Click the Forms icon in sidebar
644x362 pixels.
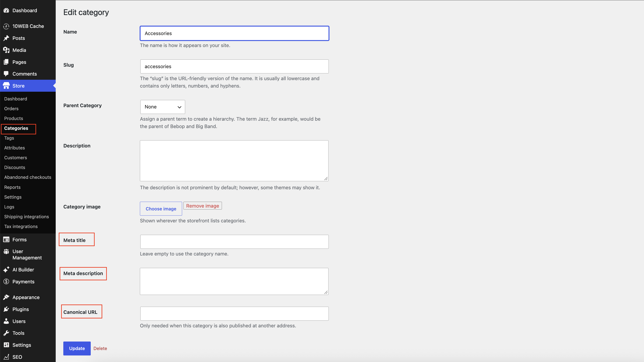coord(6,240)
